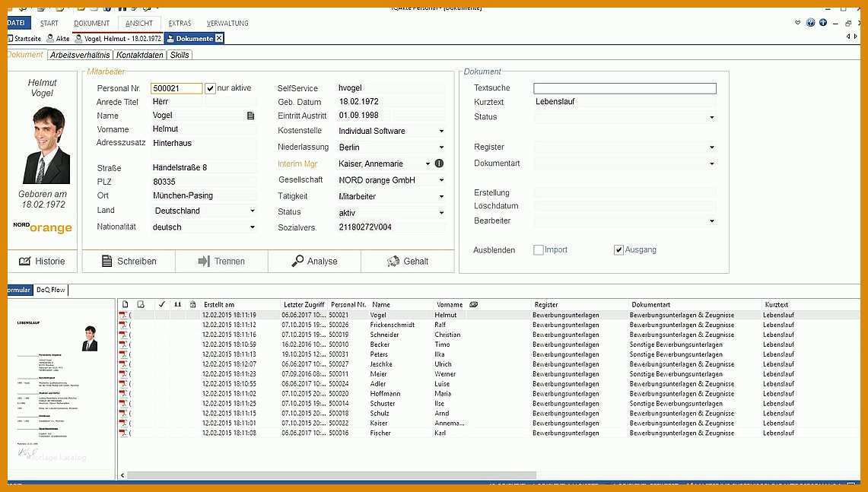This screenshot has height=492, width=868.
Task: Open the 'Vogel, Helmut - 18.02.1972' tab
Action: click(x=118, y=38)
